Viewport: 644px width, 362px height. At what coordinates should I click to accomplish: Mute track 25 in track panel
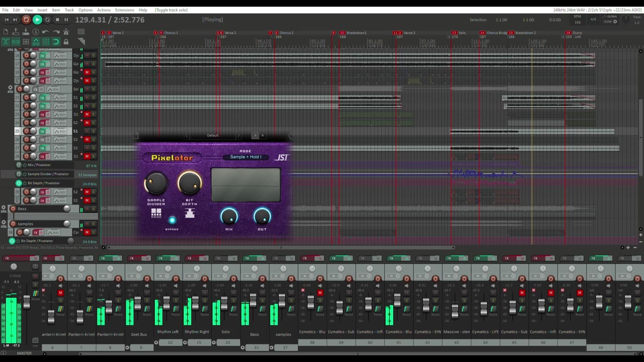pyautogui.click(x=87, y=131)
